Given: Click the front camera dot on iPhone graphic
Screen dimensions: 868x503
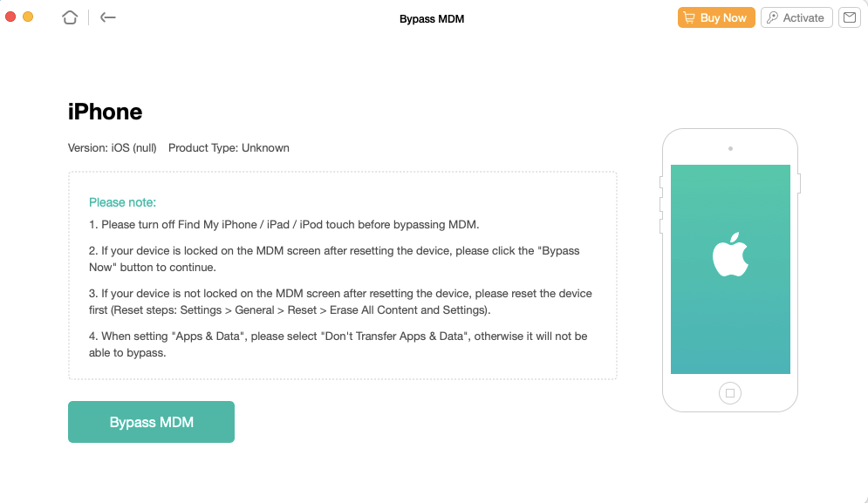Looking at the screenshot, I should 730,148.
